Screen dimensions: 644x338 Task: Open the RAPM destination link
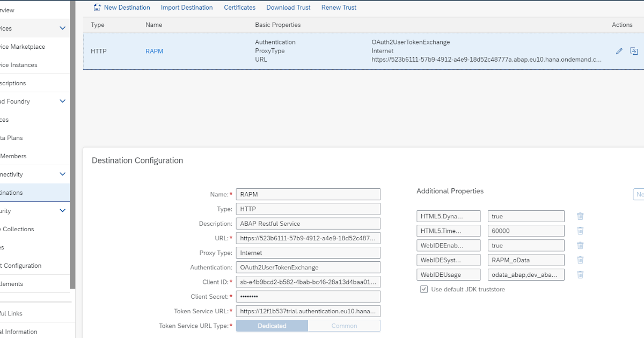click(154, 51)
